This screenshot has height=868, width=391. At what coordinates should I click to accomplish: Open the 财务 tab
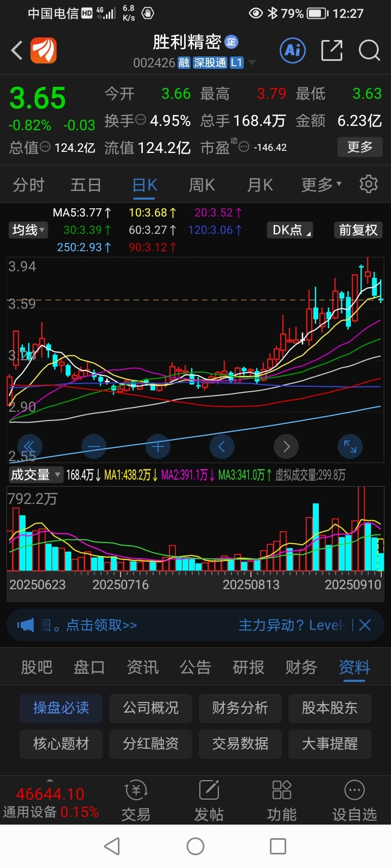pyautogui.click(x=301, y=667)
